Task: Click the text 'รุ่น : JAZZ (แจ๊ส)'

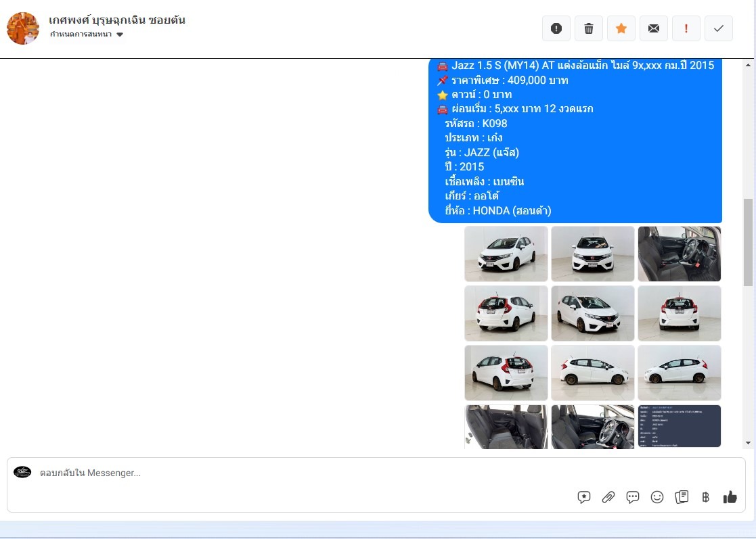Action: tap(482, 153)
